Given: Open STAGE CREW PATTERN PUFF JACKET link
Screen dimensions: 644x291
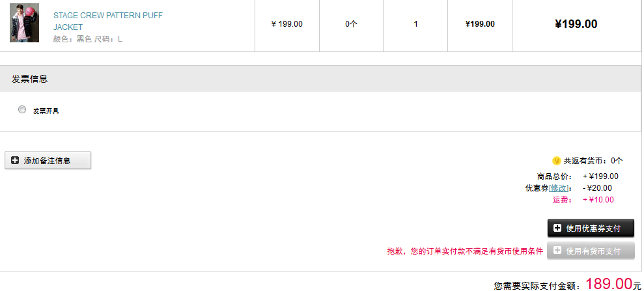Looking at the screenshot, I should tap(108, 21).
